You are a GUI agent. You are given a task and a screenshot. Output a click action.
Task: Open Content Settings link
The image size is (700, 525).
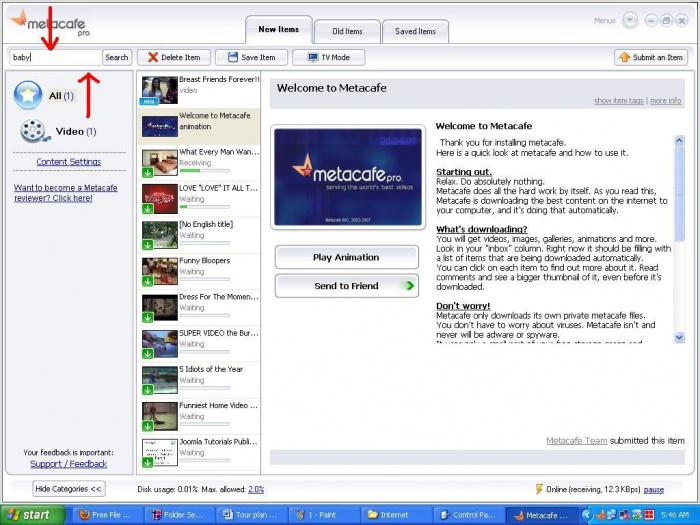coord(69,162)
